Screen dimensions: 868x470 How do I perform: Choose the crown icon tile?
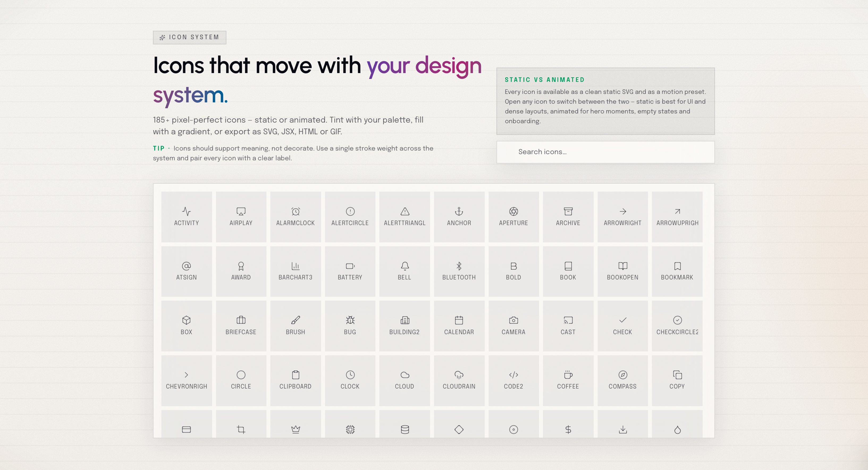296,424
